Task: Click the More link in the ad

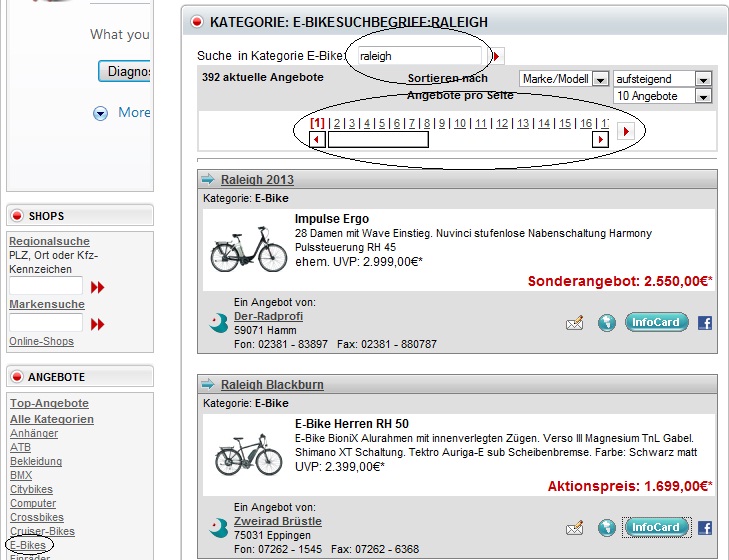Action: 134,113
